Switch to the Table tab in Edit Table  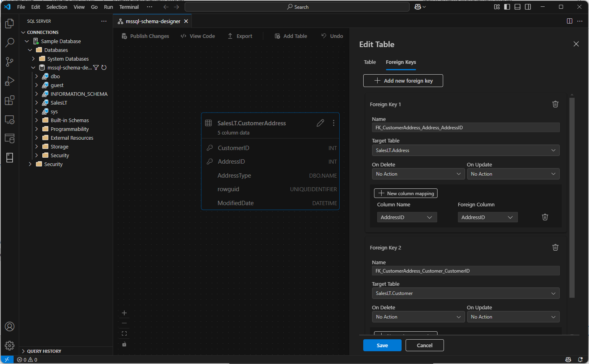pyautogui.click(x=369, y=62)
